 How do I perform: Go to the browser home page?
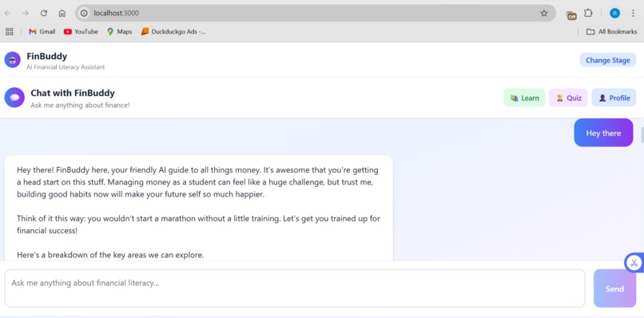coord(62,13)
